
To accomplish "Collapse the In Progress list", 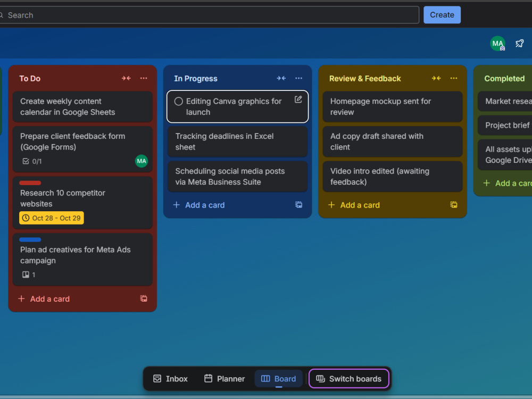I will [281, 78].
